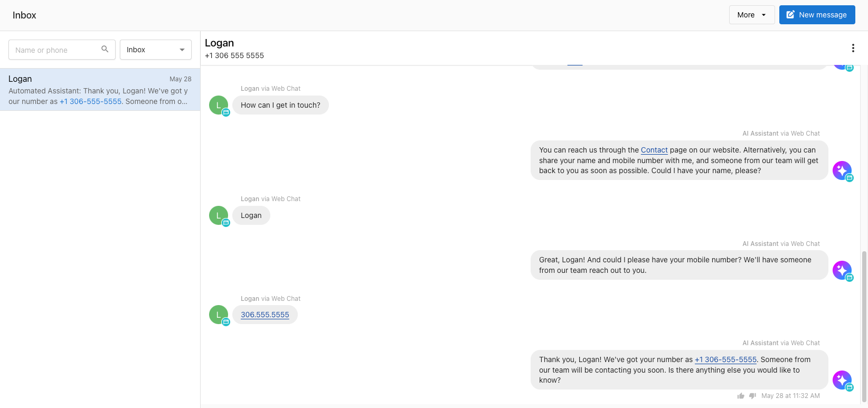
Task: Click the phone number link in conversation preview
Action: coord(91,101)
